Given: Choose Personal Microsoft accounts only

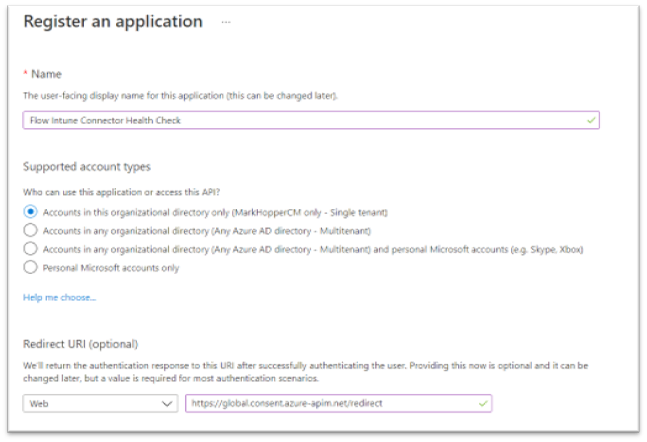Looking at the screenshot, I should (30, 266).
